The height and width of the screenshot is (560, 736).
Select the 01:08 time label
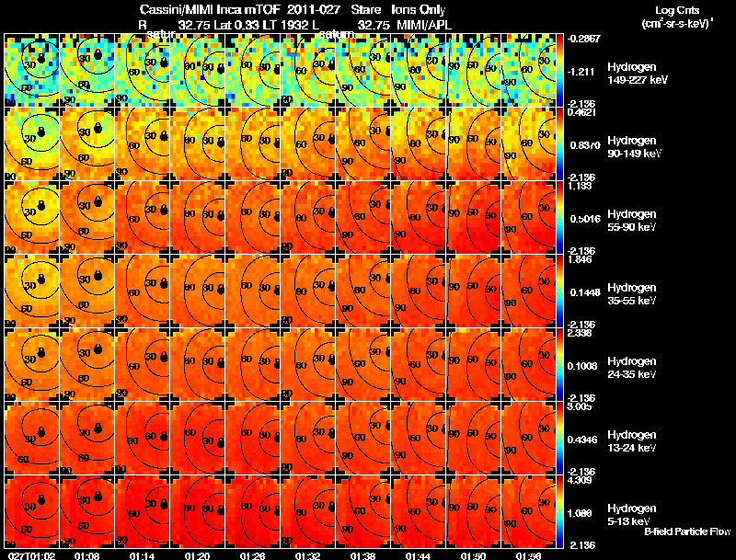point(86,555)
